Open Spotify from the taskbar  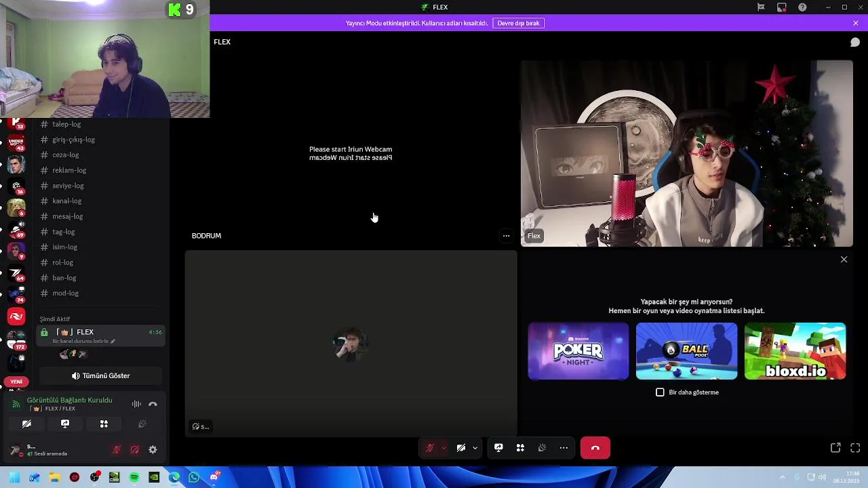click(x=134, y=477)
